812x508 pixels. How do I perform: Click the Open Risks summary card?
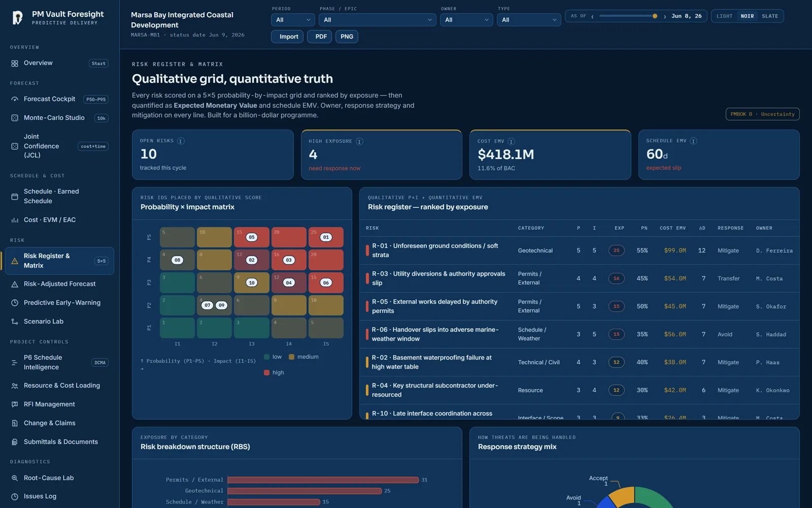pos(213,155)
